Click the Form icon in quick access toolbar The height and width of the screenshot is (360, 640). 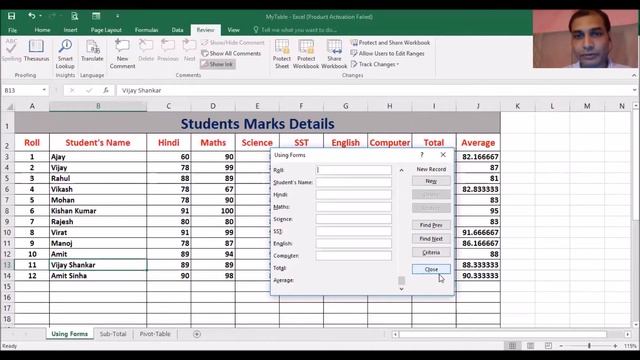pos(96,16)
